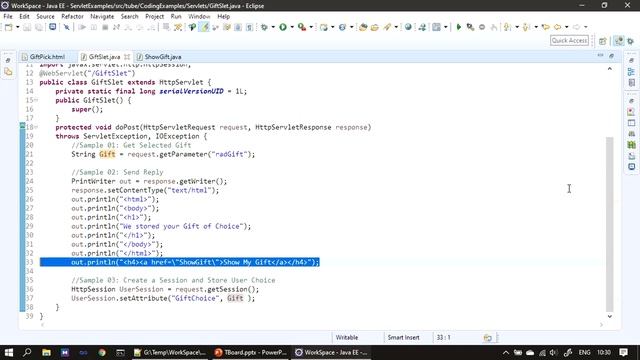Viewport: 640px width, 360px height.
Task: Open the New file dropdown arrow
Action: tap(18, 27)
